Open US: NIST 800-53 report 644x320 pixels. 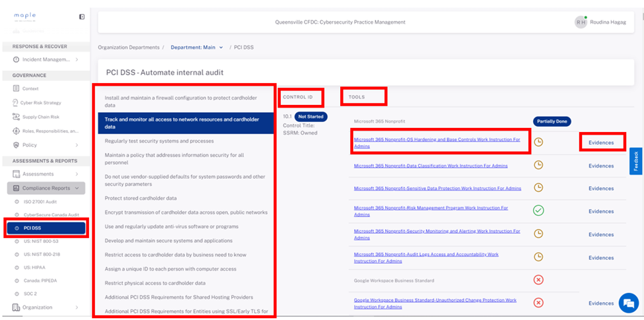[x=41, y=241]
